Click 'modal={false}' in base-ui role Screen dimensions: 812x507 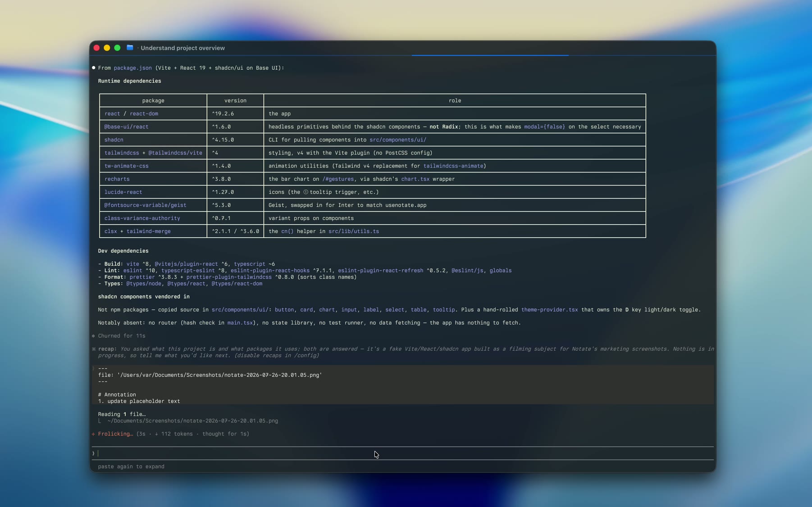pyautogui.click(x=544, y=127)
